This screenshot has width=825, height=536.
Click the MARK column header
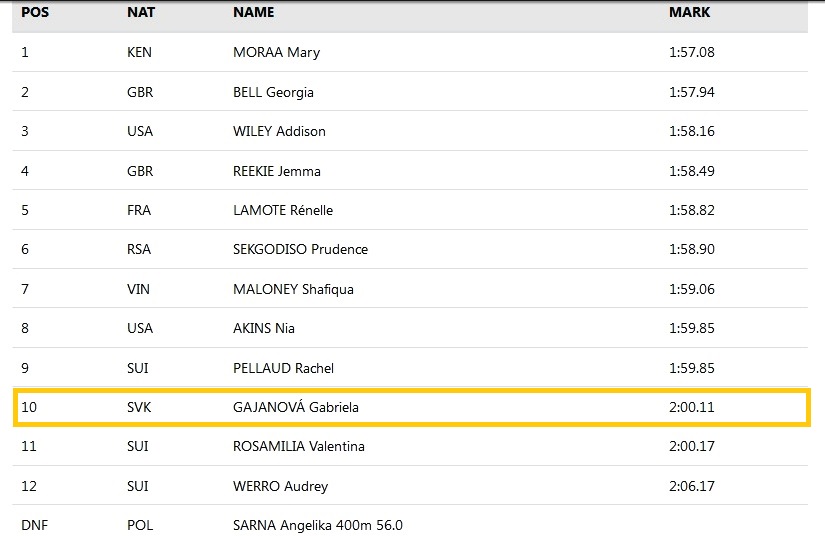pos(689,12)
